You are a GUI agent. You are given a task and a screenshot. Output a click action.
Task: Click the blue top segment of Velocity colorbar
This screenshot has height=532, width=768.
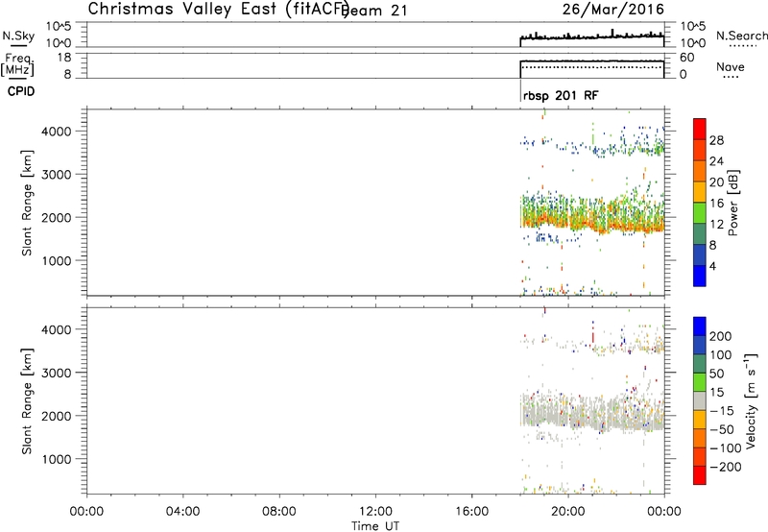(700, 326)
